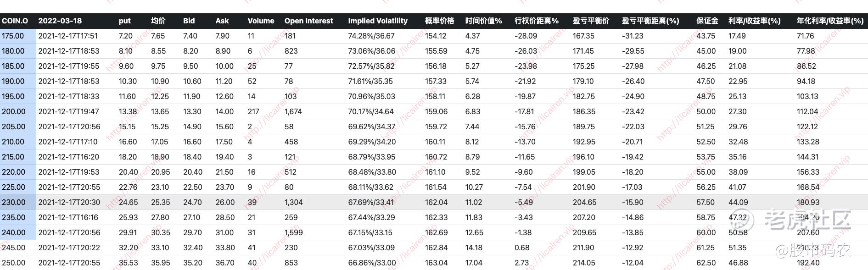Click the 年化利率/收益率(%) header
Screen dimensions: 868x270
point(830,21)
